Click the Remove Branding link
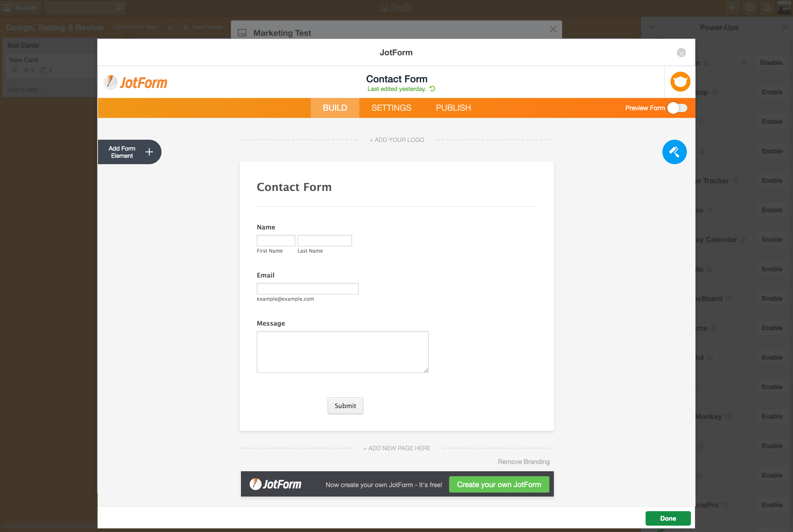The width and height of the screenshot is (793, 532). point(523,462)
